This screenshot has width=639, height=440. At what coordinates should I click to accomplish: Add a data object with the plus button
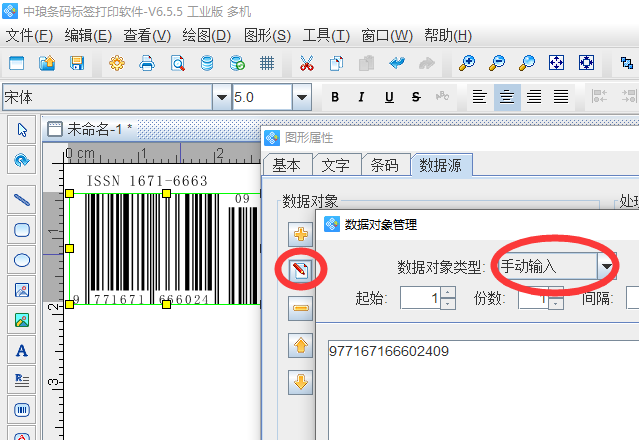(x=301, y=234)
